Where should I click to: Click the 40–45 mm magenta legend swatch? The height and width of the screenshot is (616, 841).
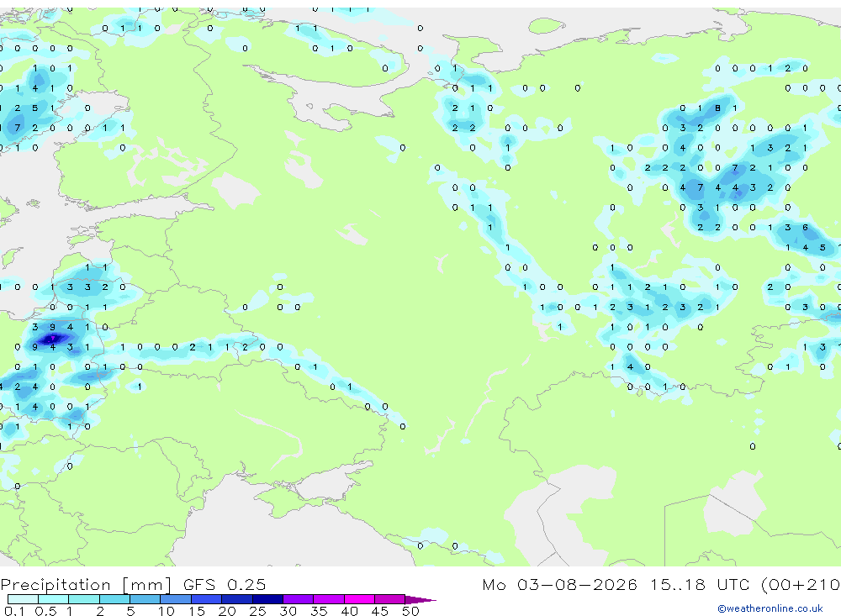coord(359,599)
